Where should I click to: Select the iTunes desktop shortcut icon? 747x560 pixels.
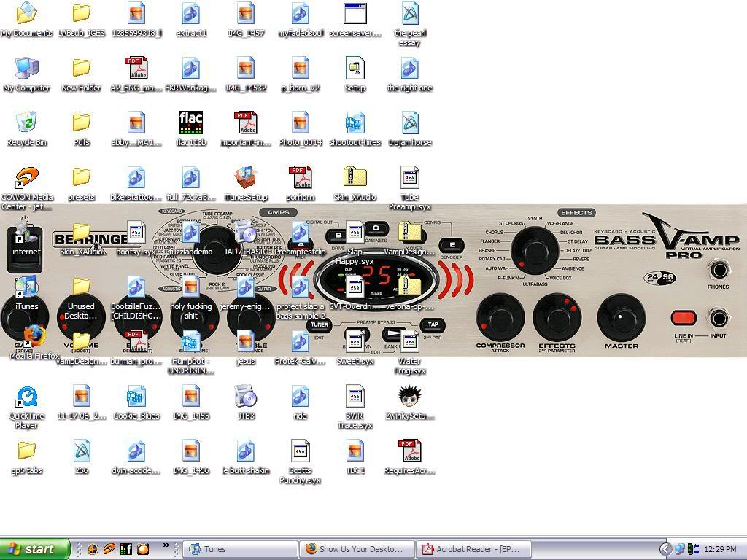(27, 287)
